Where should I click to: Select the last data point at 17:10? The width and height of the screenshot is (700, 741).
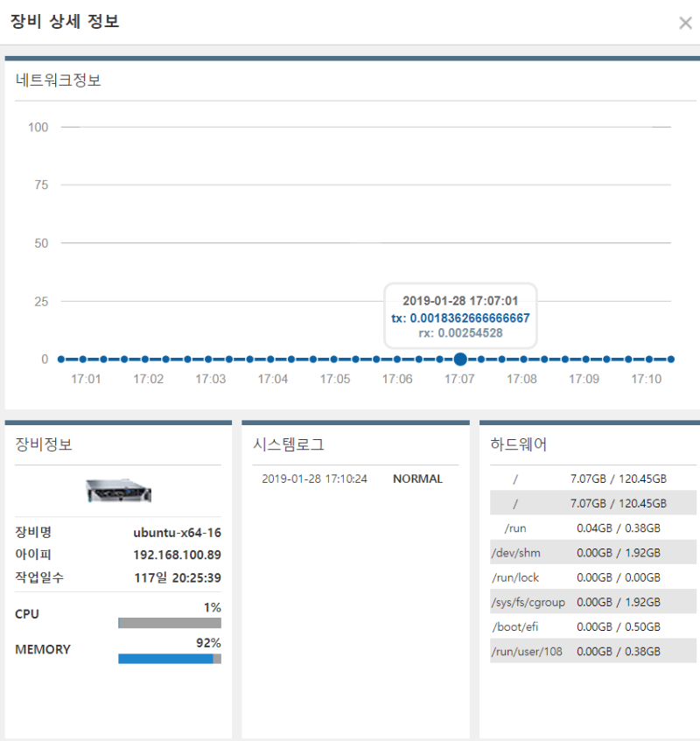point(670,359)
